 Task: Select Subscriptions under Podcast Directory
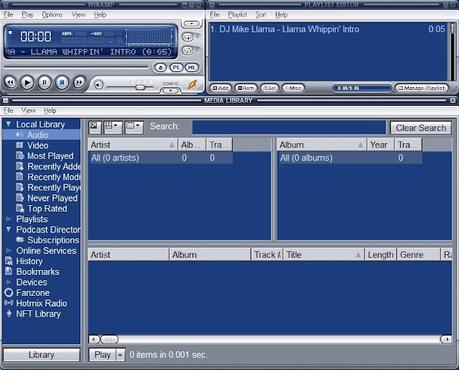(x=53, y=240)
